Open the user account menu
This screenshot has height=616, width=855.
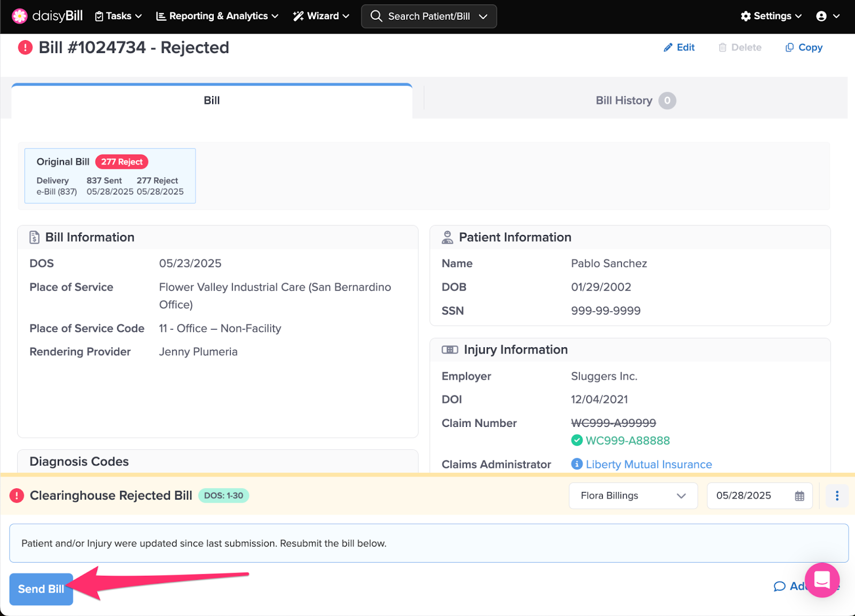828,16
